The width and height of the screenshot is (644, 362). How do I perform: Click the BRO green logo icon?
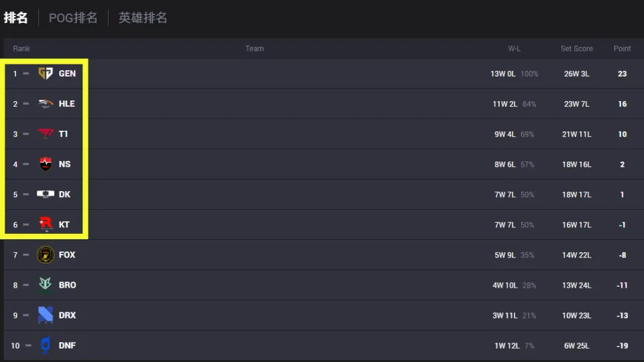pyautogui.click(x=46, y=285)
